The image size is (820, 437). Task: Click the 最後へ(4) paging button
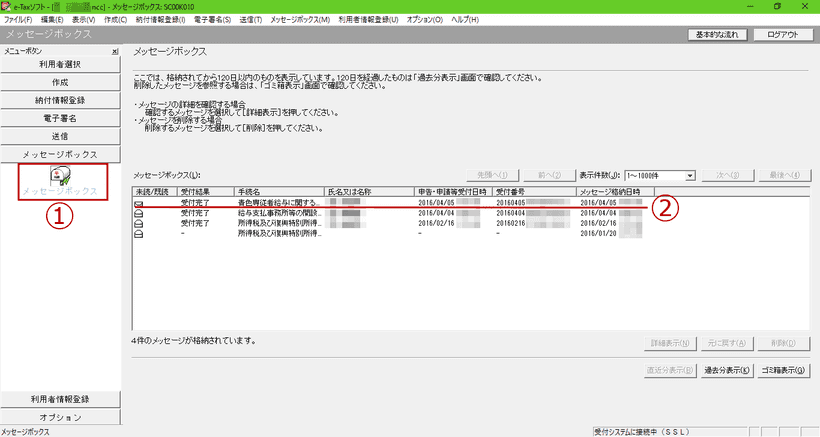click(785, 176)
